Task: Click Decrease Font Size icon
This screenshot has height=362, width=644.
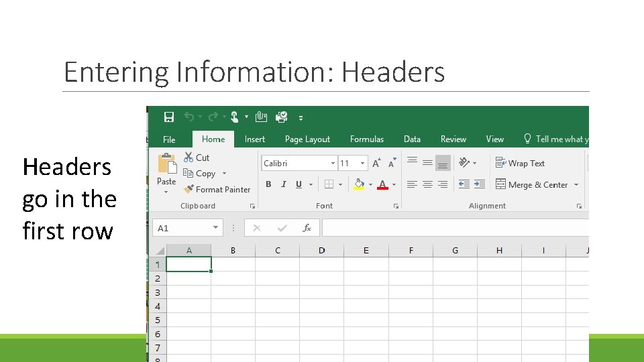Action: coord(392,163)
